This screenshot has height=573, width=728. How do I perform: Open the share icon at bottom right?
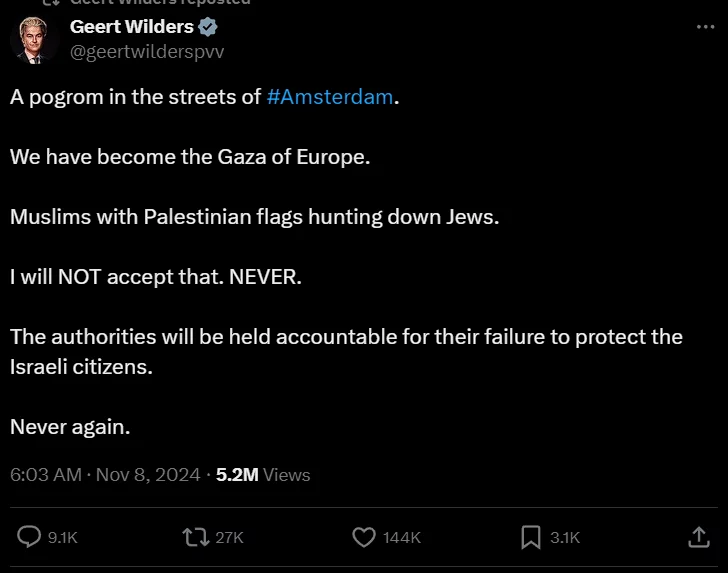coord(699,537)
